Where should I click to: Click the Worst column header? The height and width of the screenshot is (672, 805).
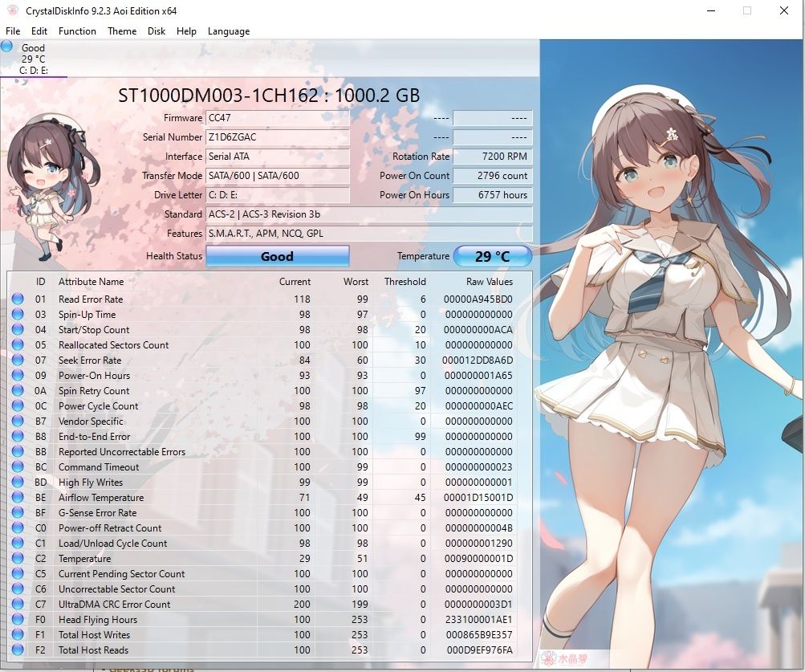tap(356, 282)
